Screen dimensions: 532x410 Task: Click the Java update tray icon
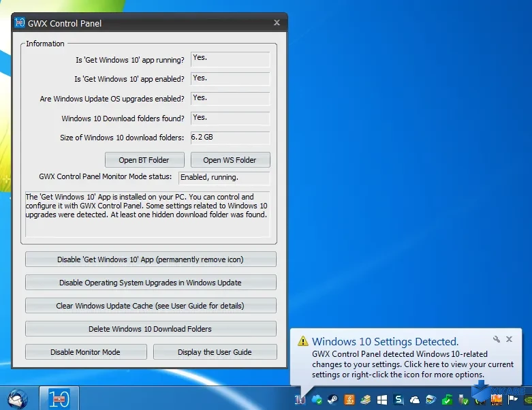click(349, 400)
